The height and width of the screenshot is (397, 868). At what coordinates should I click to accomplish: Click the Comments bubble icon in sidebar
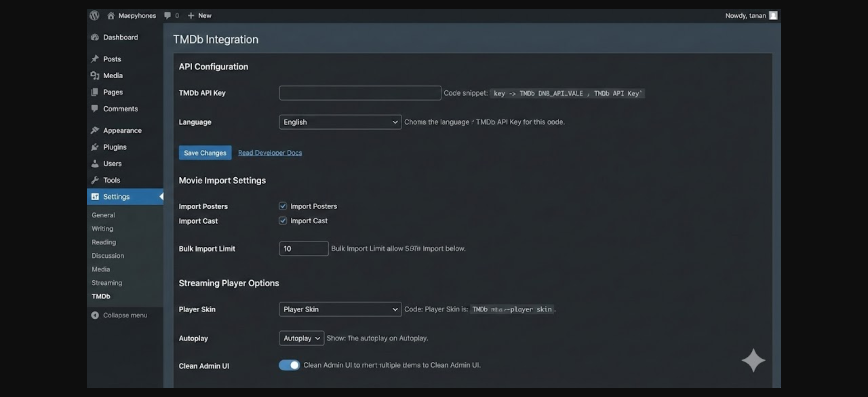point(95,109)
